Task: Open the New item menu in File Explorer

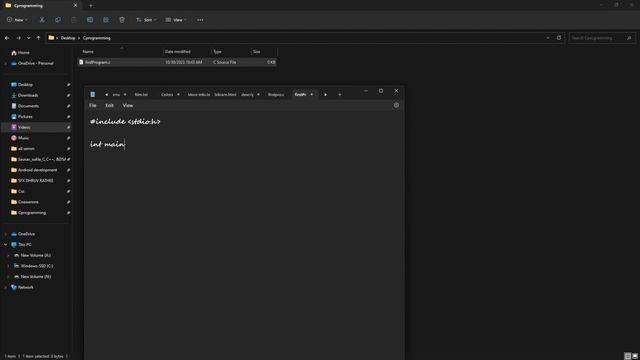Action: coord(17,20)
